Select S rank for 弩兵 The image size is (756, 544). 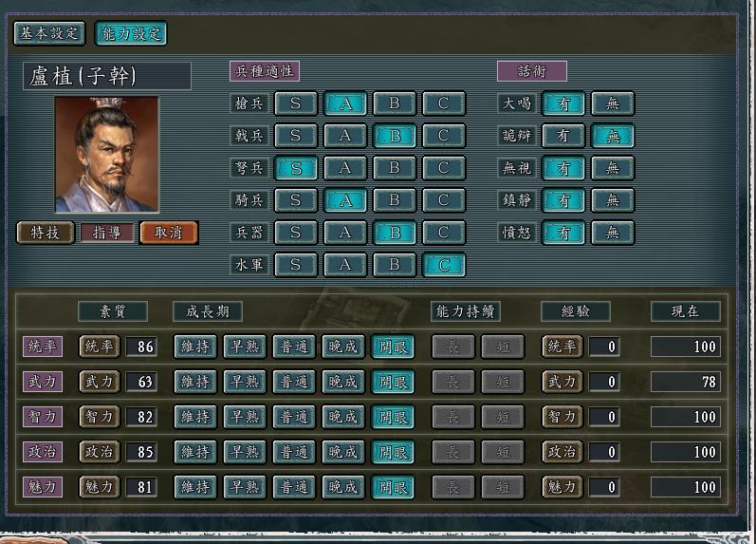296,168
